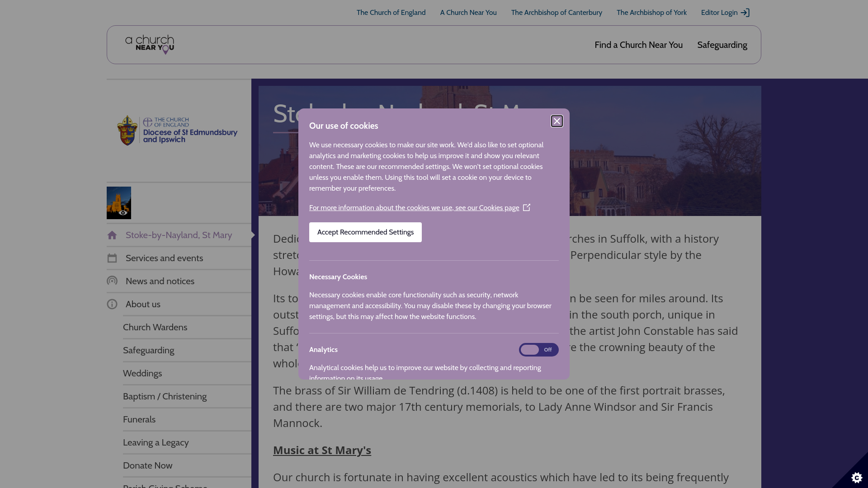Click external link icon beside Cookies page

(527, 207)
